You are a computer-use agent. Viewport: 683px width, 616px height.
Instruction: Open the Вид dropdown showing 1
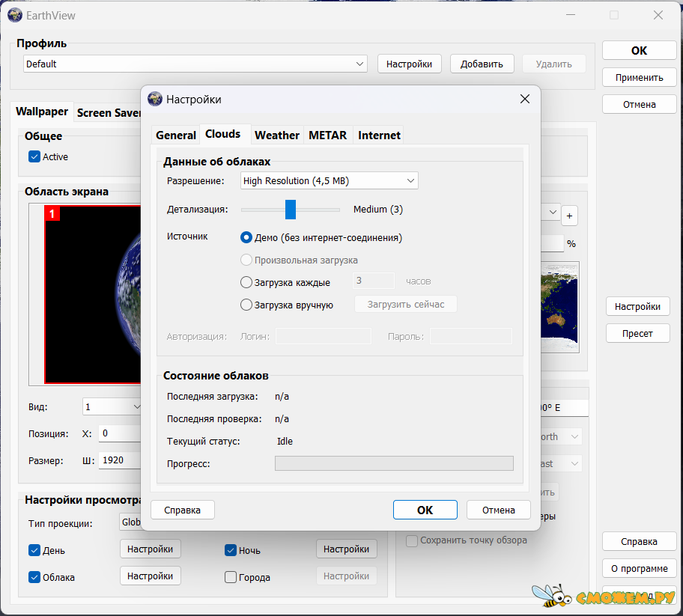tap(112, 407)
